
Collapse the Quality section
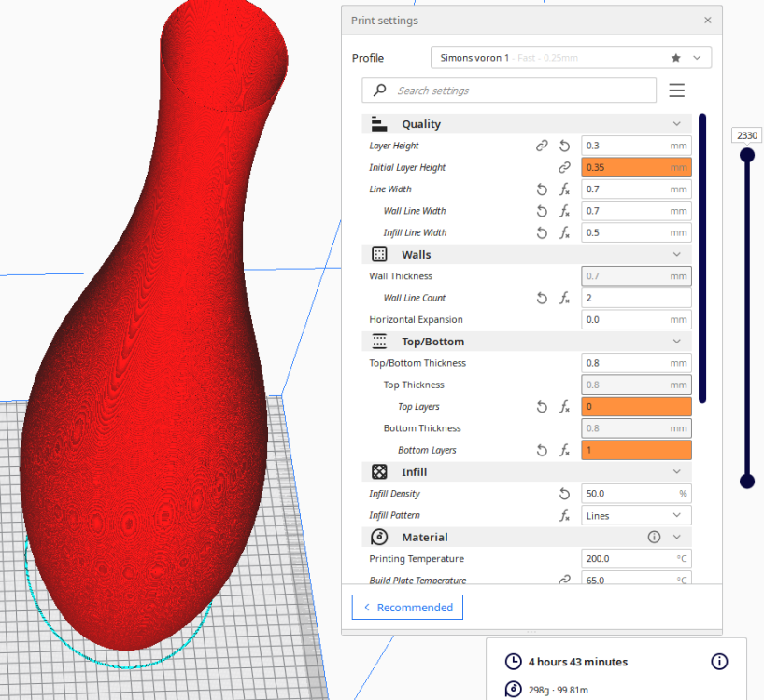click(677, 123)
